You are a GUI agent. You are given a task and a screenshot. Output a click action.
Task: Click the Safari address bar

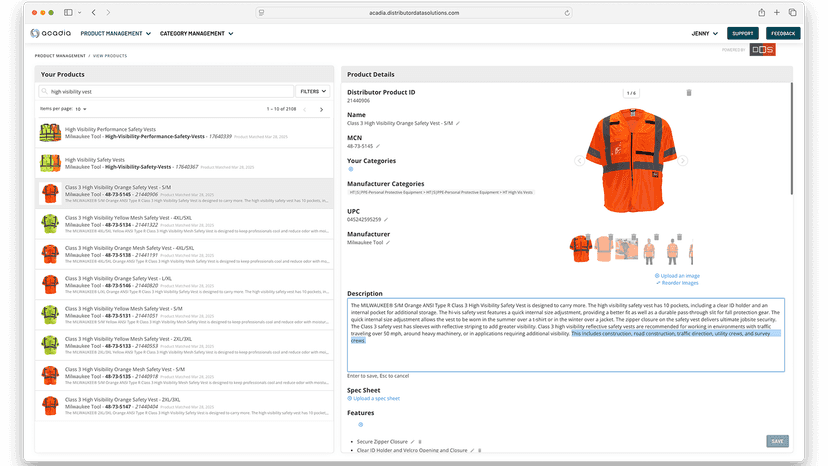(x=414, y=13)
